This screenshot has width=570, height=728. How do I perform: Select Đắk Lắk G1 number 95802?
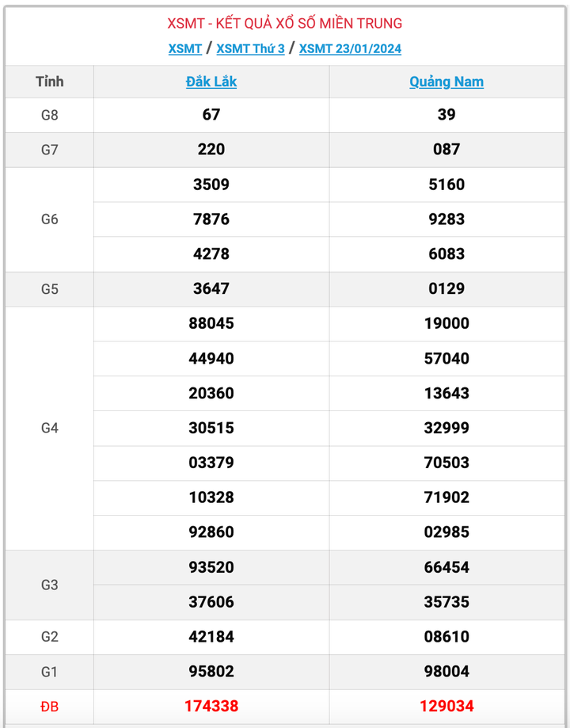pos(211,671)
